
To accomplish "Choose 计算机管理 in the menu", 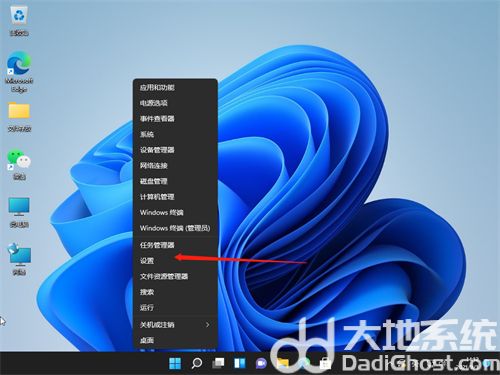I will (x=175, y=197).
